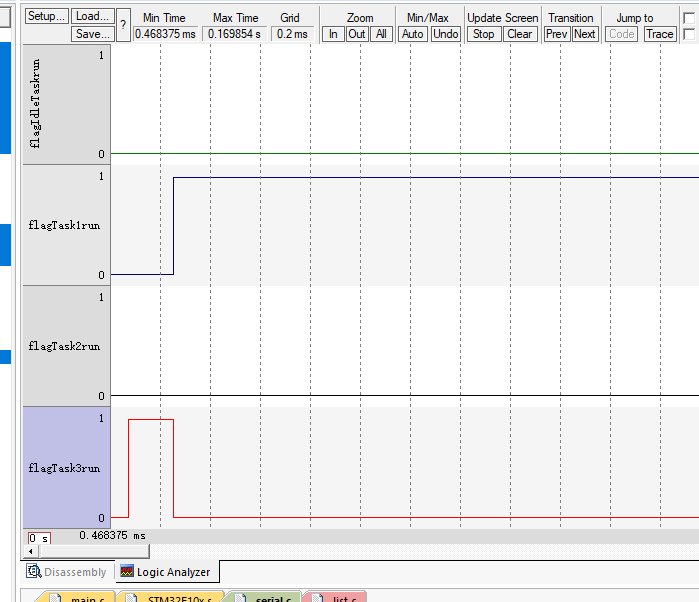Image resolution: width=699 pixels, height=602 pixels.
Task: Click the Load... button
Action: tap(93, 16)
